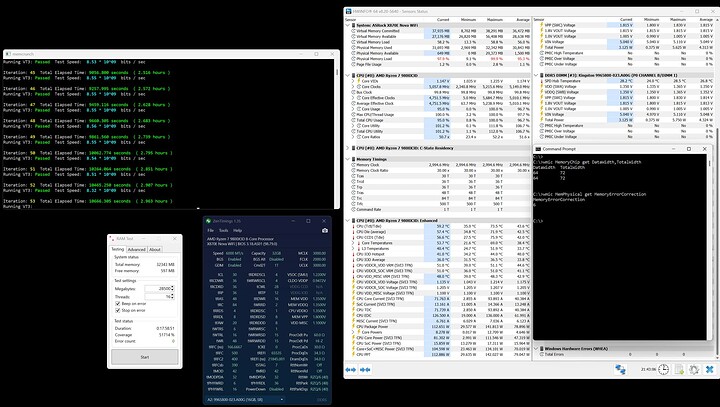This screenshot has width=720, height=407.
Task: Expand Core Effective Clocks sub-items
Action: tap(353, 98)
